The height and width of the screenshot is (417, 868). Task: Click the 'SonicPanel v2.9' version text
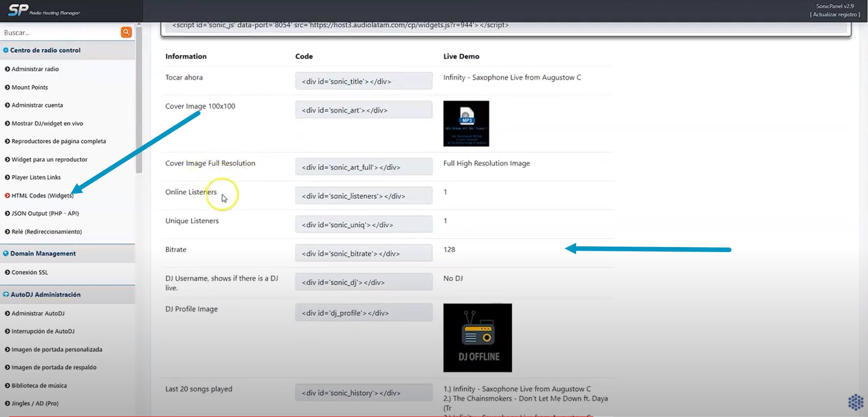point(835,6)
